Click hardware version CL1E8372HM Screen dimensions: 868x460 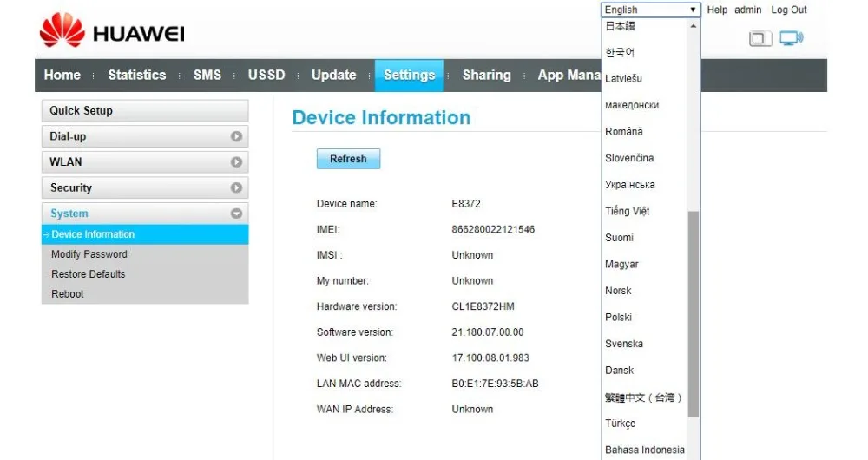(x=483, y=306)
